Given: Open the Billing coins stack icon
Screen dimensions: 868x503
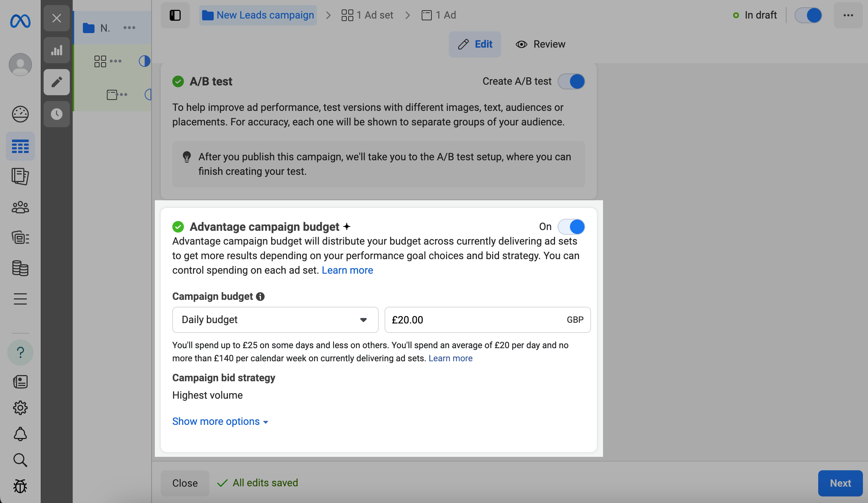Looking at the screenshot, I should pos(20,268).
